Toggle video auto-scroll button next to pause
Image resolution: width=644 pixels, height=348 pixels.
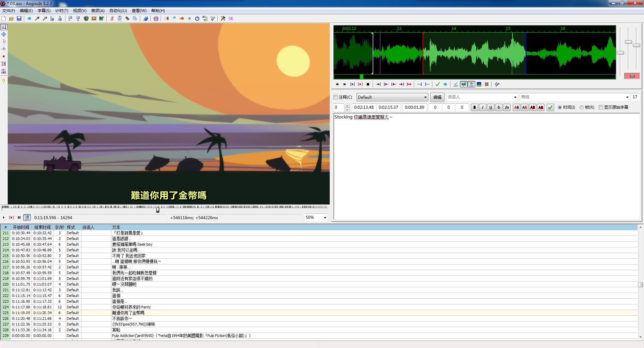27,217
